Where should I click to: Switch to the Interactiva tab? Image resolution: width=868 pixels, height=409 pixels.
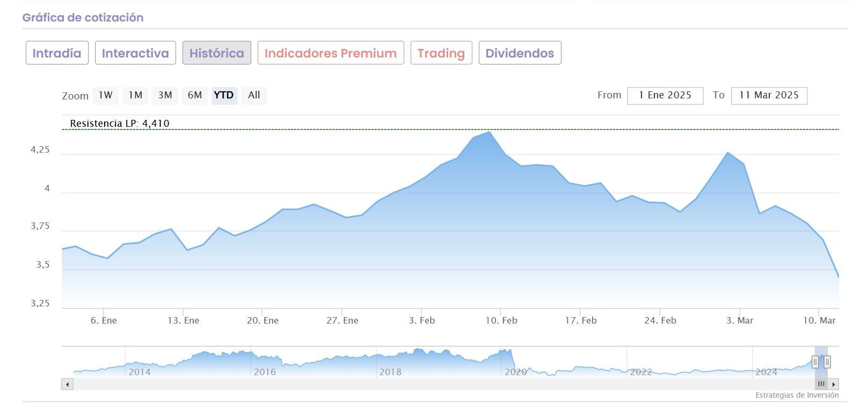pos(135,53)
